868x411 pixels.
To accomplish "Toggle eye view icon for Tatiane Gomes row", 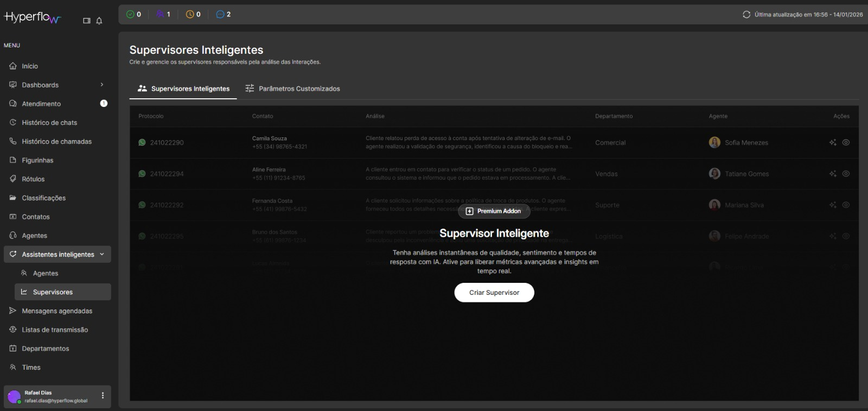I will click(x=846, y=174).
